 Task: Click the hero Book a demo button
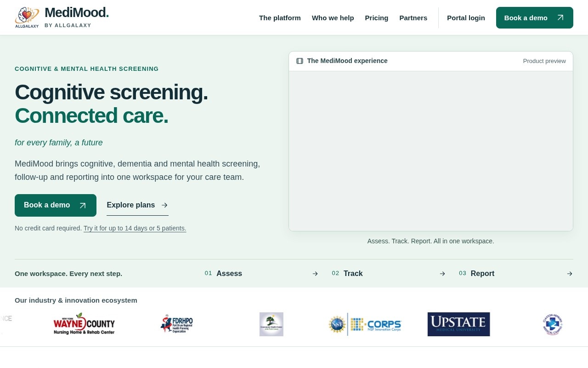tap(56, 205)
